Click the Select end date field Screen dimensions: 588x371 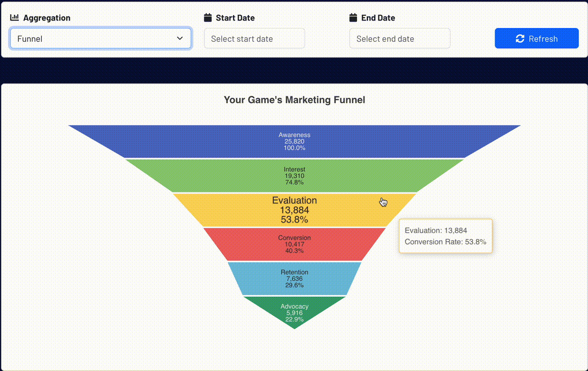coord(400,38)
